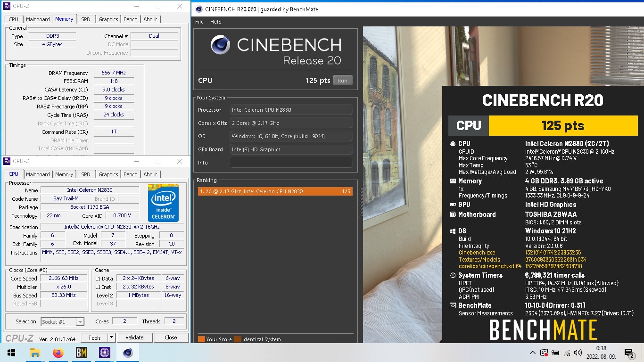Open File Explorer from the taskbar
The width and height of the screenshot is (644, 362).
tap(35, 353)
